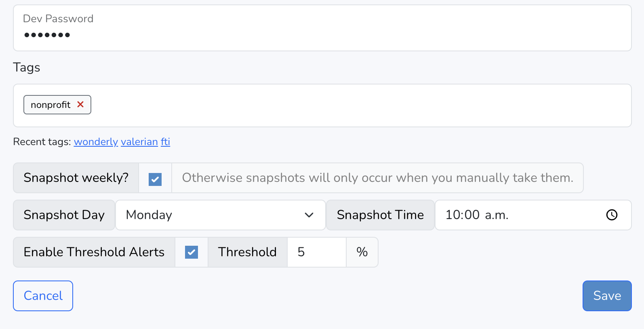The height and width of the screenshot is (329, 644).
Task: Click the percent sign addon
Action: [x=362, y=252]
